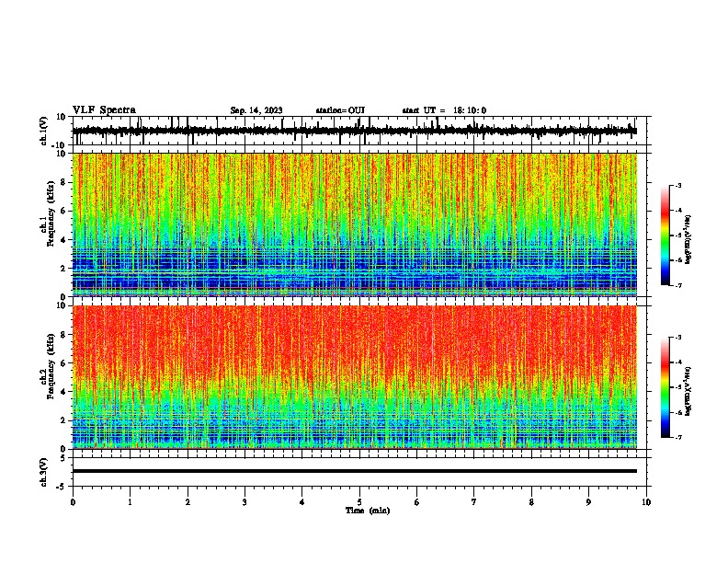
Task: Click the '-3' label on ch.2 color bar
Action: point(677,338)
